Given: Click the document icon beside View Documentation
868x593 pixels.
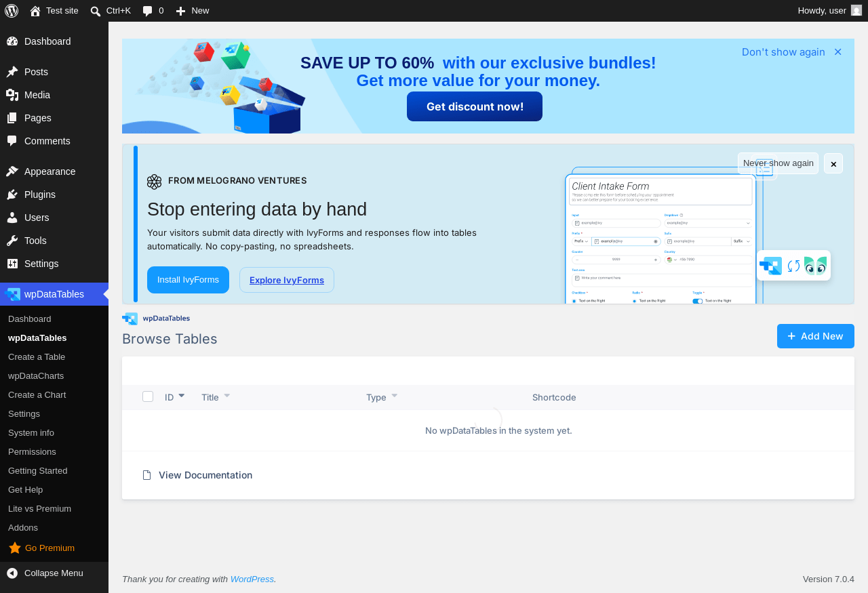Looking at the screenshot, I should (146, 475).
